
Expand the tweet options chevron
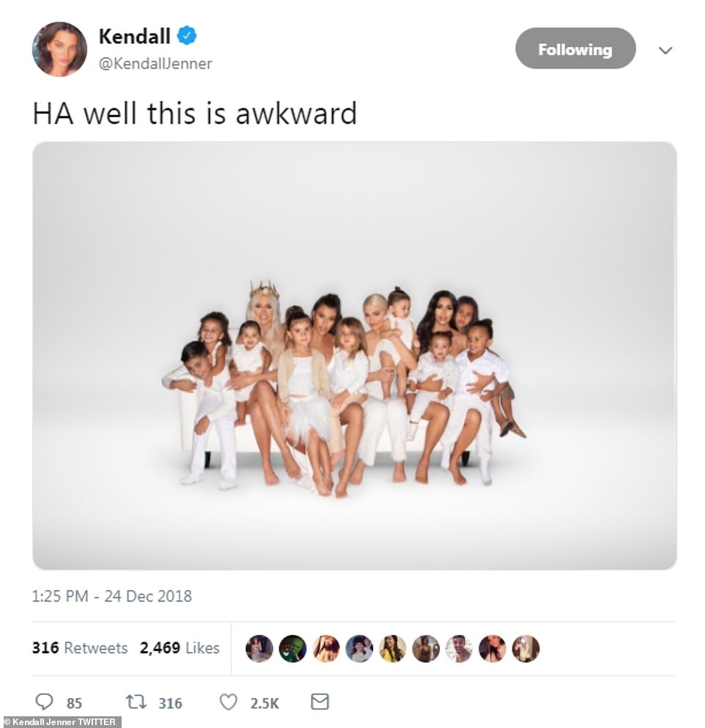(x=665, y=50)
